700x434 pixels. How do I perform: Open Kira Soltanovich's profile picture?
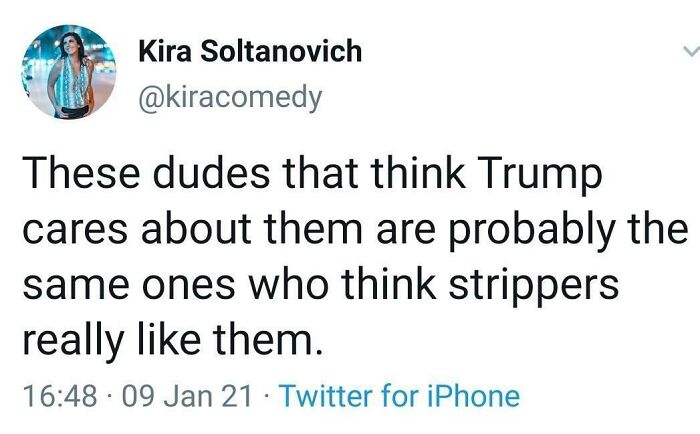(69, 72)
